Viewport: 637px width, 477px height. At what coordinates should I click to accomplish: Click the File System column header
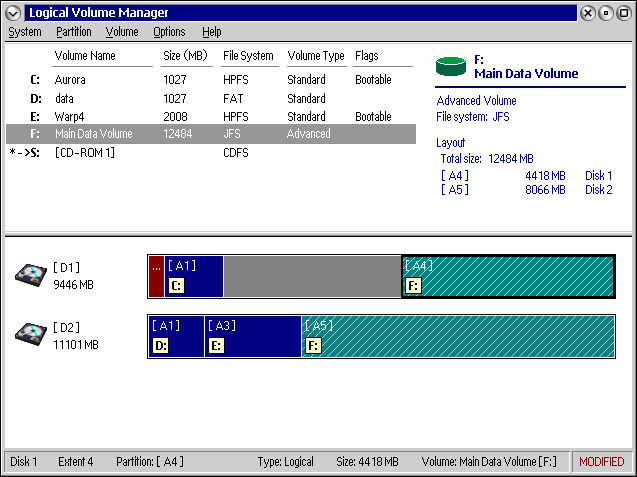(x=248, y=56)
